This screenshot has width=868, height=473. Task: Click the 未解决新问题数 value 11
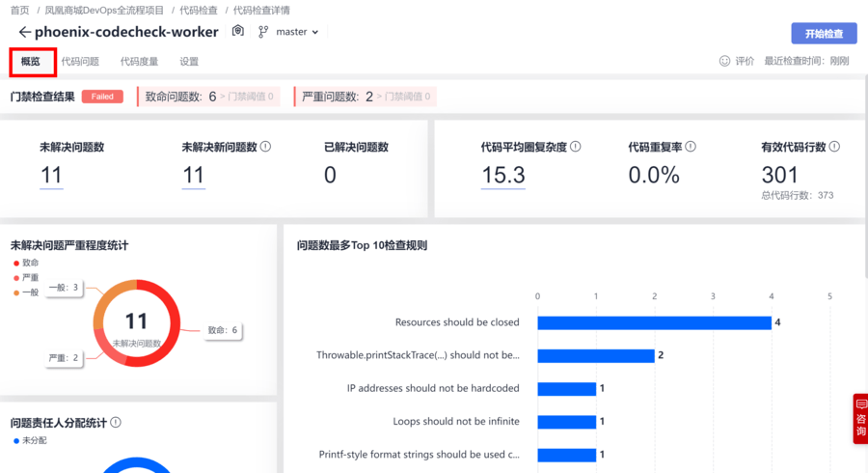pos(193,176)
